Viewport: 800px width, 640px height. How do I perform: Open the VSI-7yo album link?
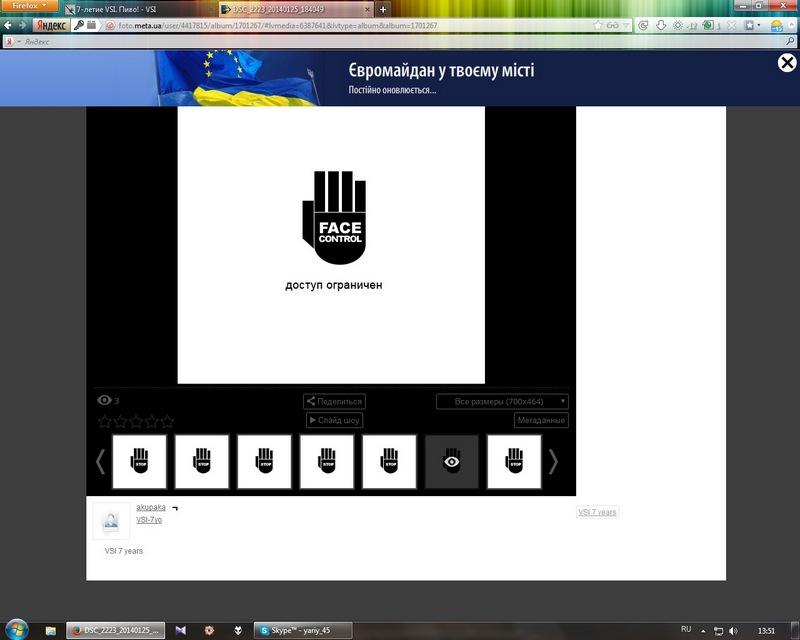[x=149, y=520]
